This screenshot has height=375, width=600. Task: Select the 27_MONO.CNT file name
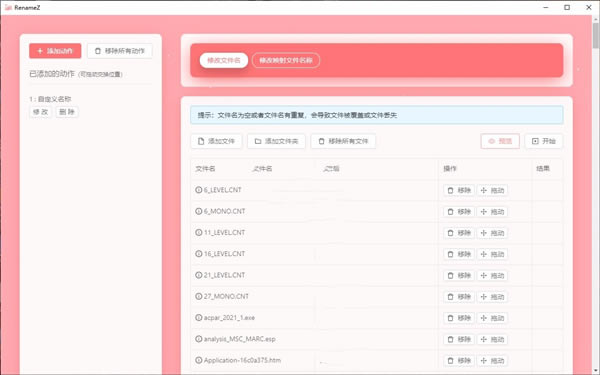[x=226, y=296]
